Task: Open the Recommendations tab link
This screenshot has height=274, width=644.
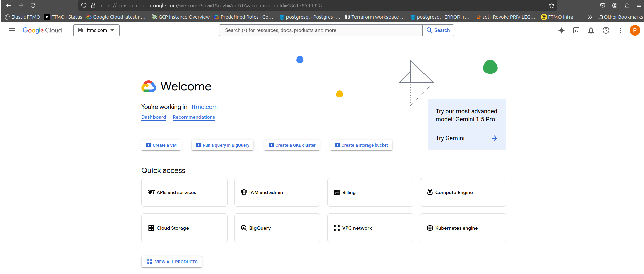Action: (x=194, y=117)
